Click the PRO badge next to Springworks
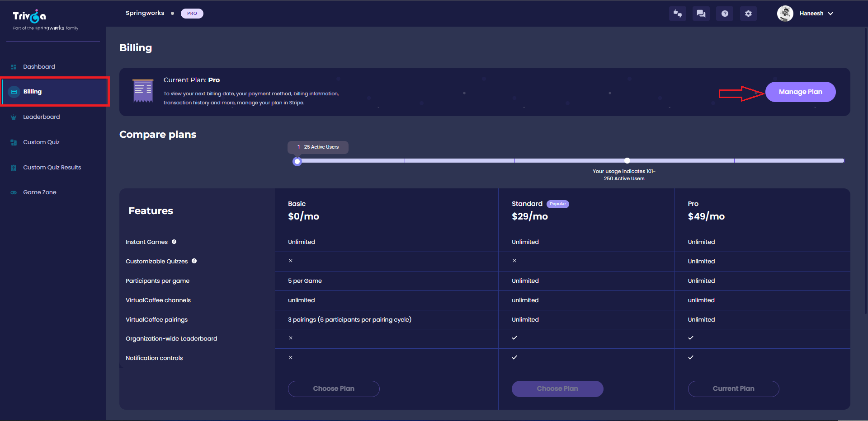This screenshot has width=868, height=421. click(x=192, y=14)
